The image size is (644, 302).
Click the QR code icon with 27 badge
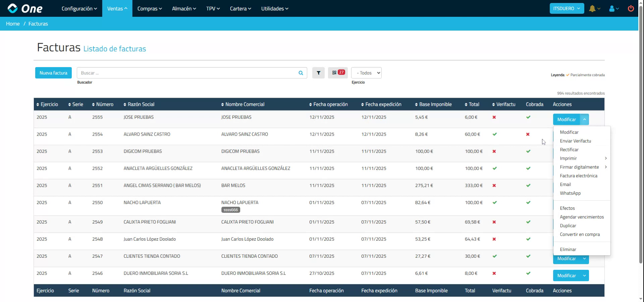338,72
